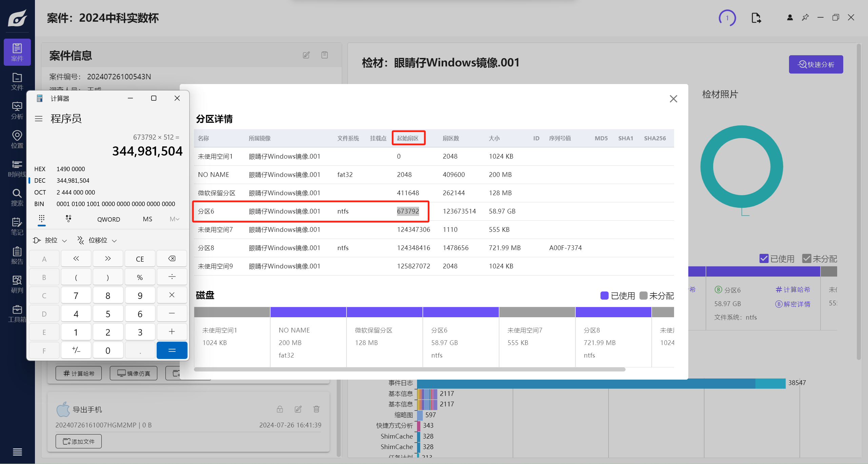The height and width of the screenshot is (464, 868).
Task: Click the 镜像仿真 button
Action: click(133, 373)
